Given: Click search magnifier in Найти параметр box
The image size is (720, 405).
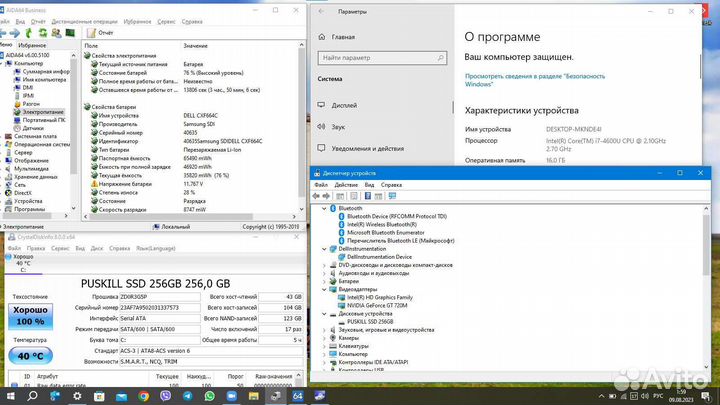Looking at the screenshot, I should pos(440,58).
